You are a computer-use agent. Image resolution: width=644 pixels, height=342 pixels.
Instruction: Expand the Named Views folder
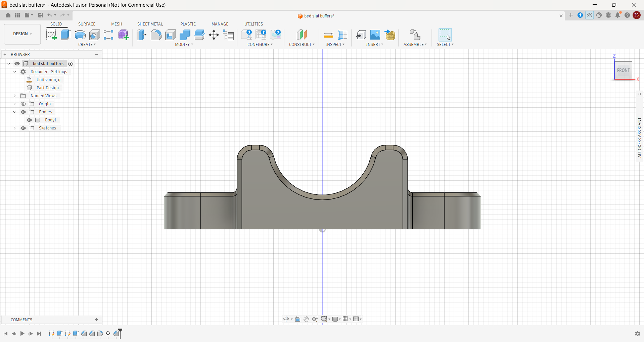[x=15, y=96]
